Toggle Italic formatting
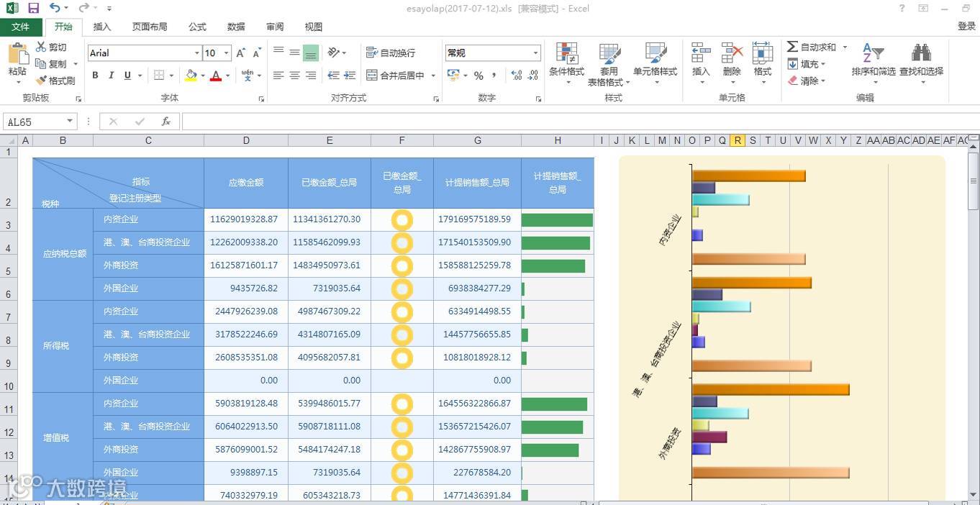Image resolution: width=980 pixels, height=505 pixels. click(x=112, y=76)
